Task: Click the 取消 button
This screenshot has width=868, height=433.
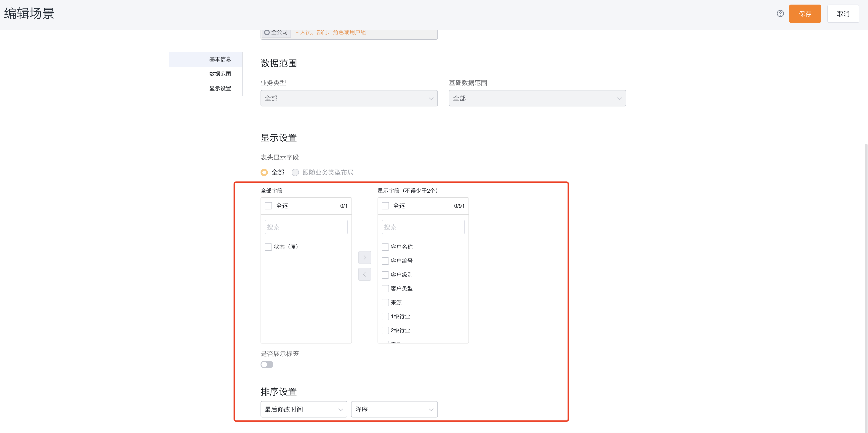Action: (x=843, y=14)
